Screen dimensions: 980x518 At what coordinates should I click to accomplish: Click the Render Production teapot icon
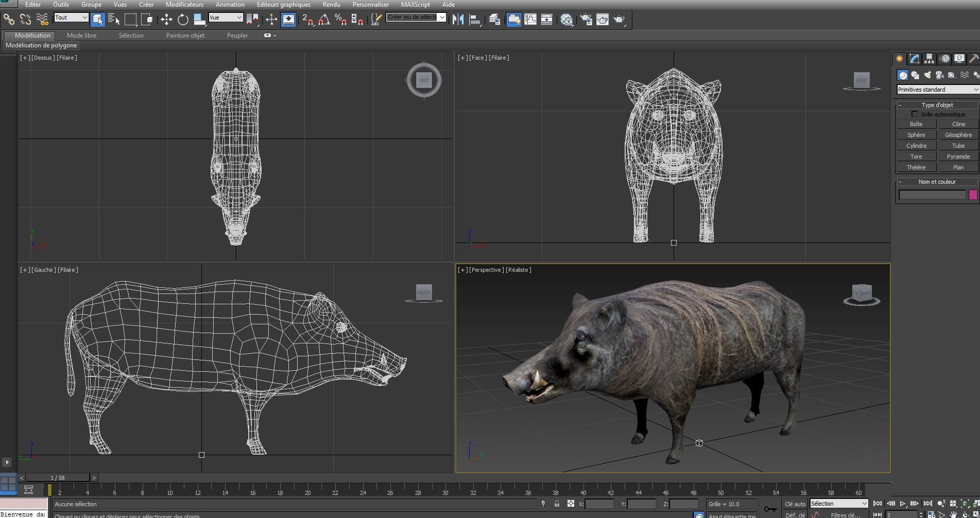click(619, 20)
